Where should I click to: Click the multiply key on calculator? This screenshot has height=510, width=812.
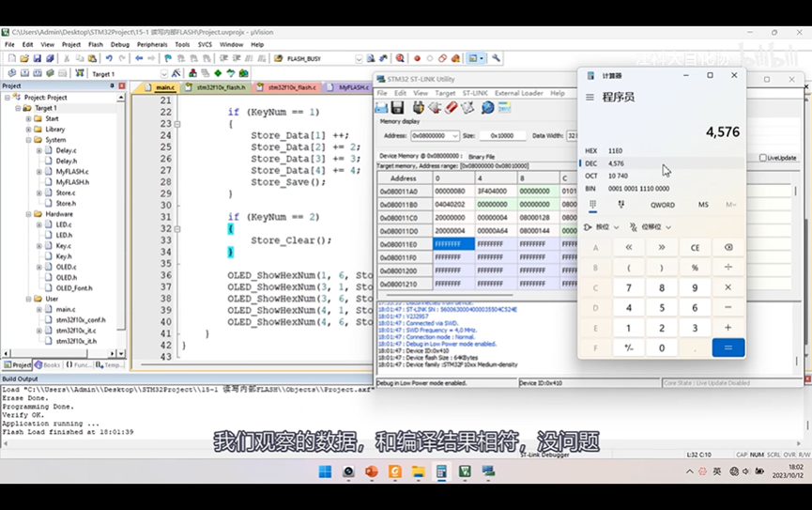[x=728, y=287]
